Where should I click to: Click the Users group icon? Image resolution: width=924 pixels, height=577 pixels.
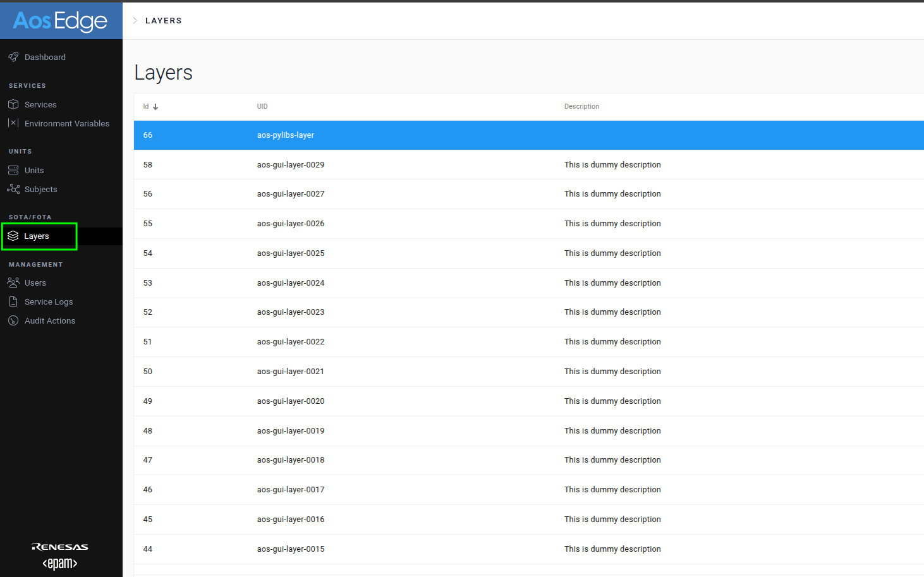pos(13,282)
